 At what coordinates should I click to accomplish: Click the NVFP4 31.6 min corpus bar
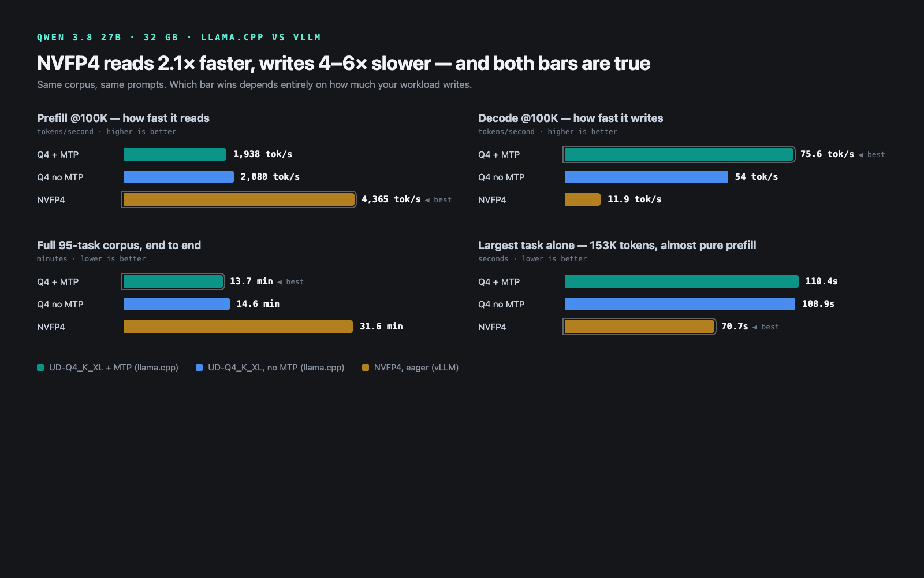[x=238, y=327]
